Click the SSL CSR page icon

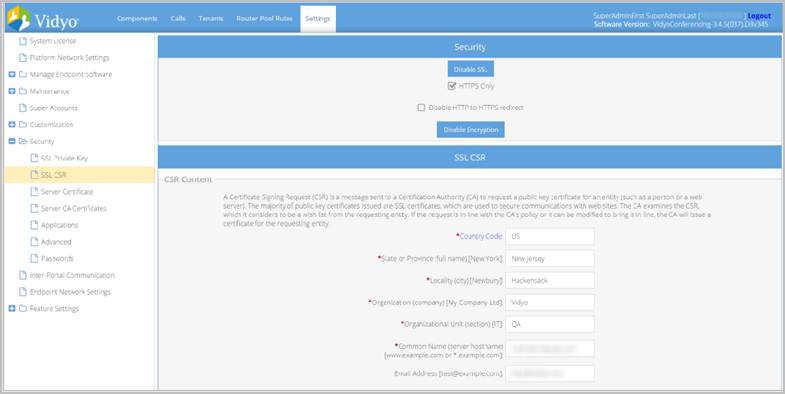pos(34,175)
